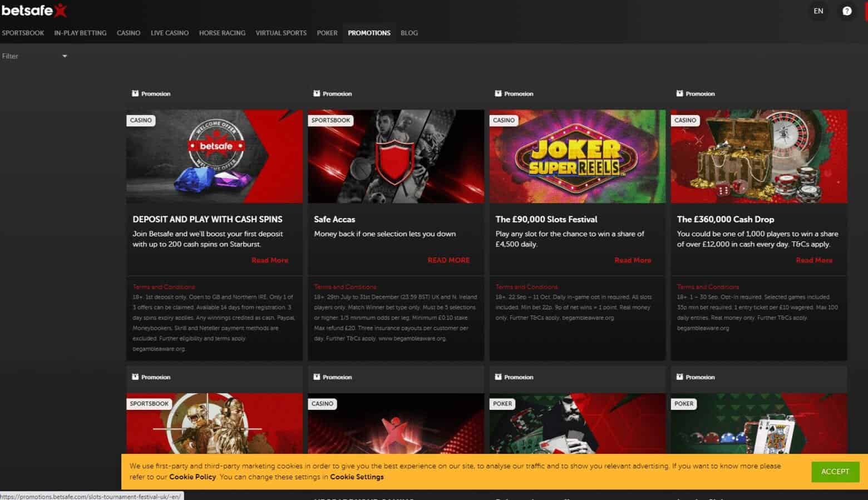Screen dimensions: 868x500
Task: Open the Sportsbook menu item
Action: pyautogui.click(x=23, y=33)
